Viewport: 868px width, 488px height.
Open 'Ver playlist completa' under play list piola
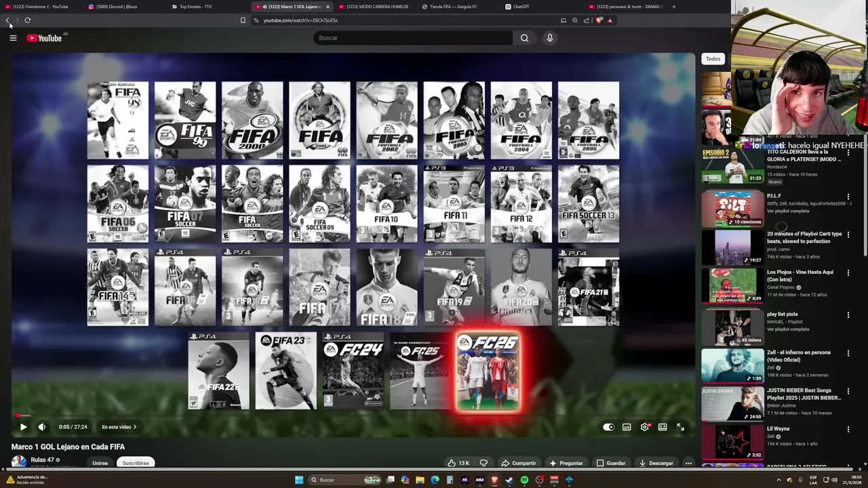coord(788,329)
